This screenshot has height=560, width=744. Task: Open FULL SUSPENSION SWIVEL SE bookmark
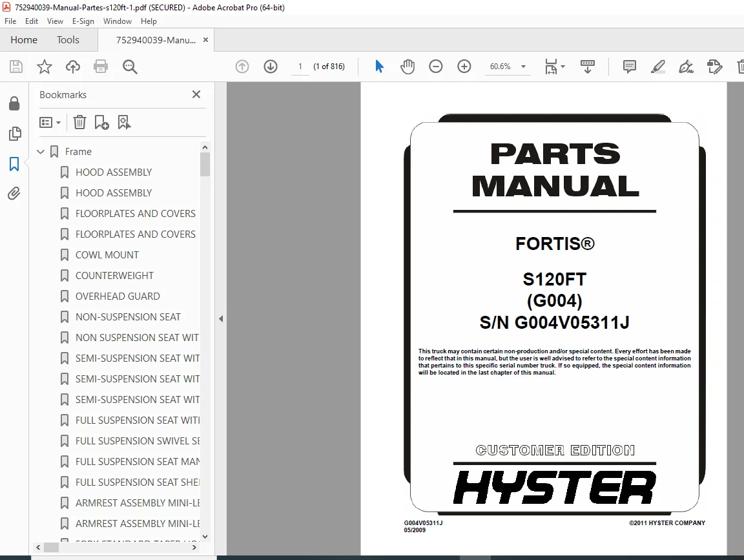pos(138,441)
